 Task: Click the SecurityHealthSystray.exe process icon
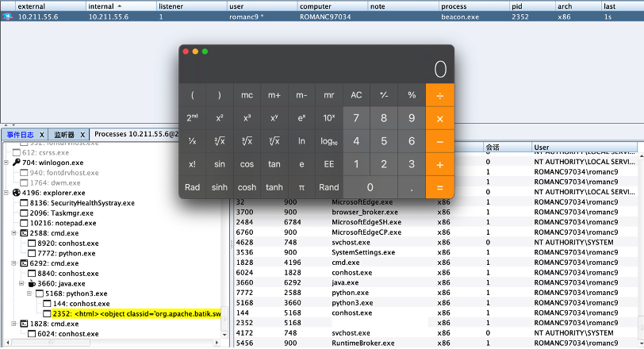click(x=25, y=203)
